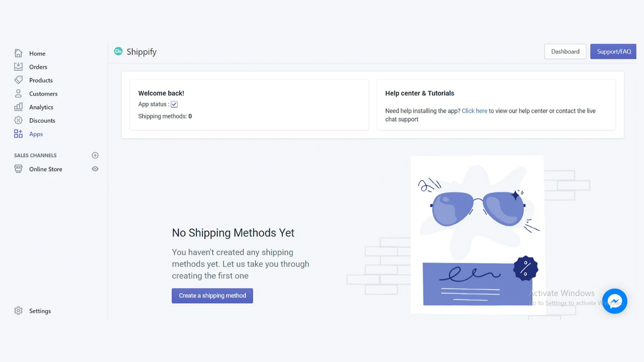View Analytics
Image resolution: width=644 pixels, height=362 pixels.
tap(42, 107)
